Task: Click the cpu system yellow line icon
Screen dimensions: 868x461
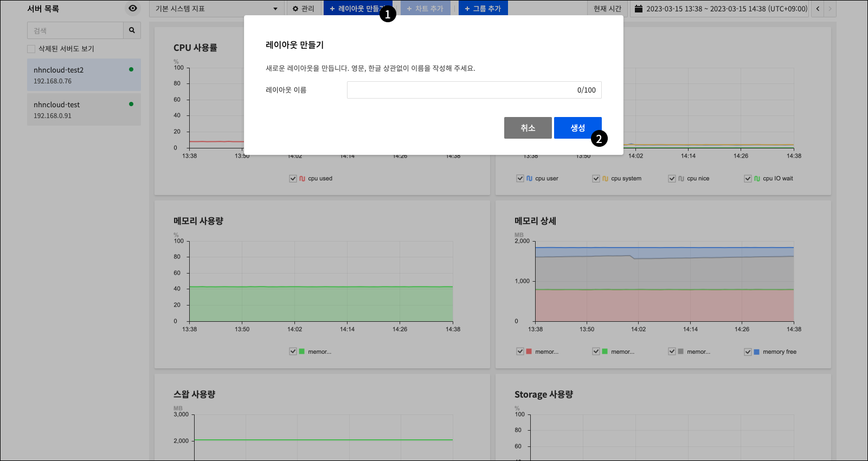Action: tap(605, 178)
